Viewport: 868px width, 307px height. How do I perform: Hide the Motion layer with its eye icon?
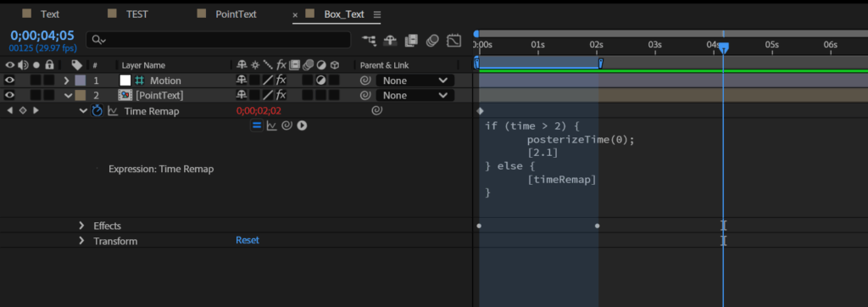[x=9, y=81]
